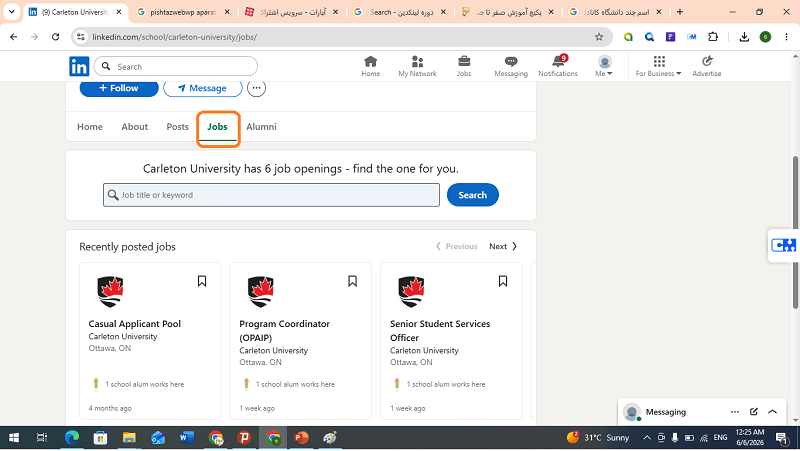Open the tab search dropdown arrow
Image resolution: width=800 pixels, height=451 pixels.
(x=11, y=12)
